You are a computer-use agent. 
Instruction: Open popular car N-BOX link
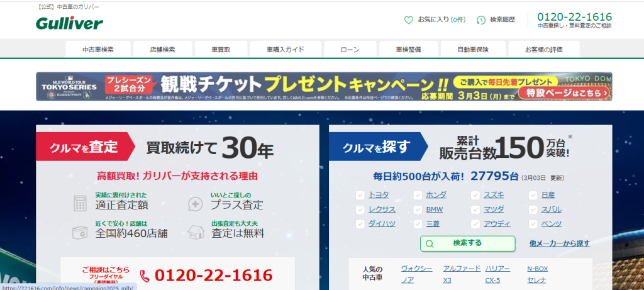pyautogui.click(x=538, y=269)
